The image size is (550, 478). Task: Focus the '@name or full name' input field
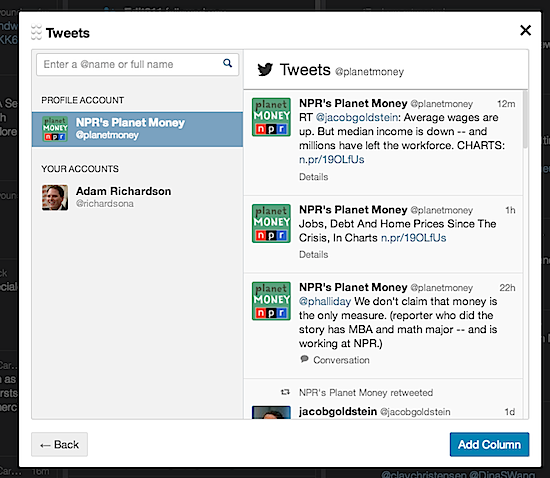click(138, 64)
